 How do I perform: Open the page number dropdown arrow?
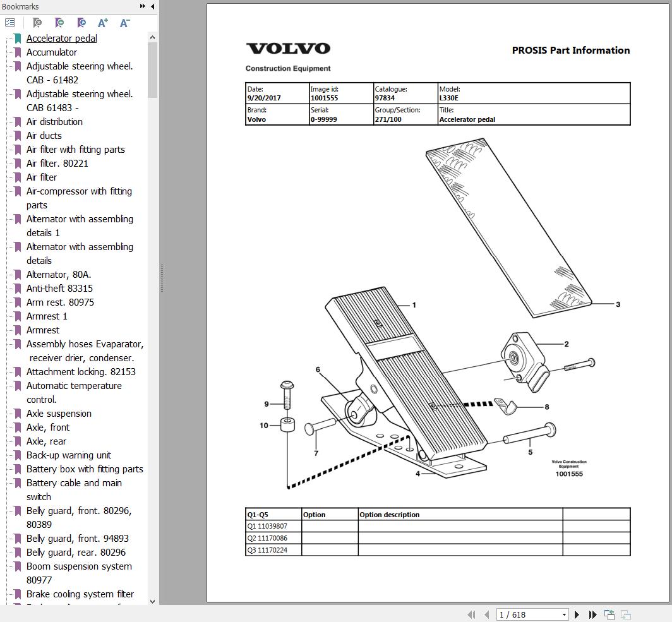pyautogui.click(x=565, y=614)
